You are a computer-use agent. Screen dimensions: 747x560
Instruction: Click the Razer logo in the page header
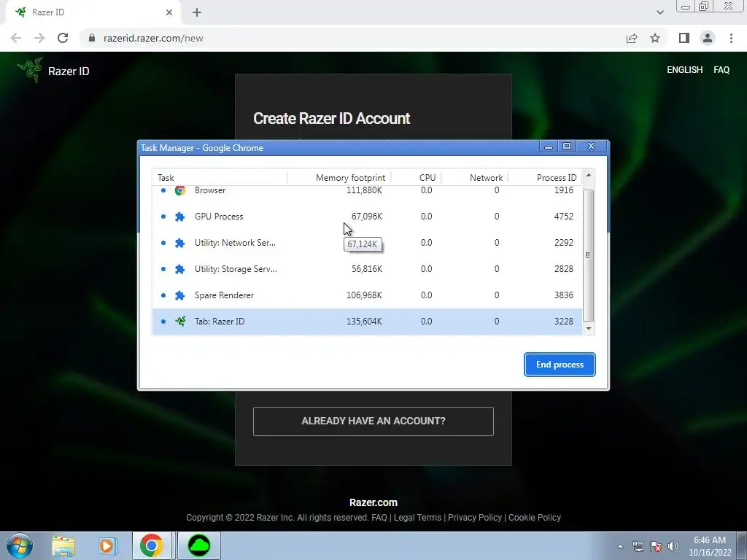(x=31, y=71)
